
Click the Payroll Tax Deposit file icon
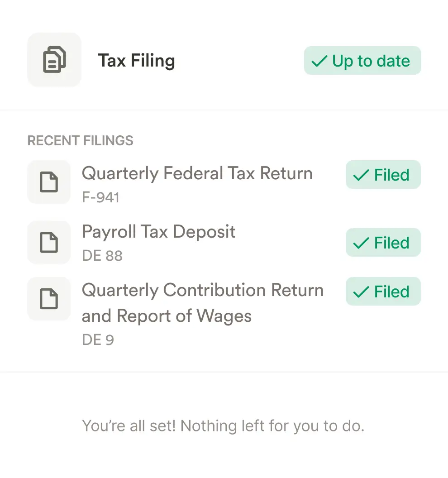pos(49,242)
